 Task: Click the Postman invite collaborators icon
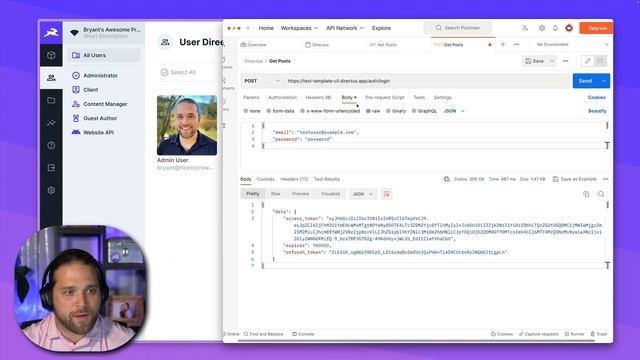525,28
